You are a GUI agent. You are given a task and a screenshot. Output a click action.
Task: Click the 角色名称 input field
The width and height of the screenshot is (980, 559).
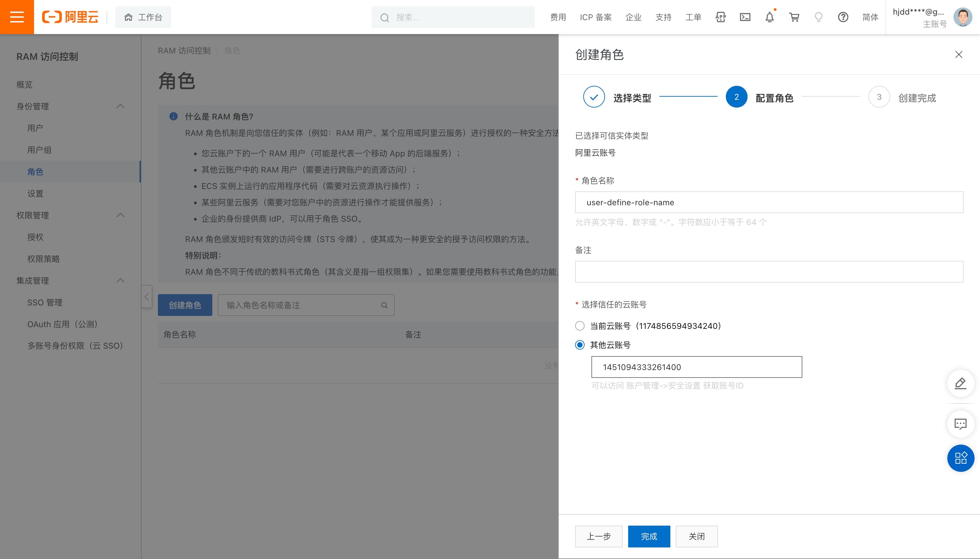[x=769, y=202]
